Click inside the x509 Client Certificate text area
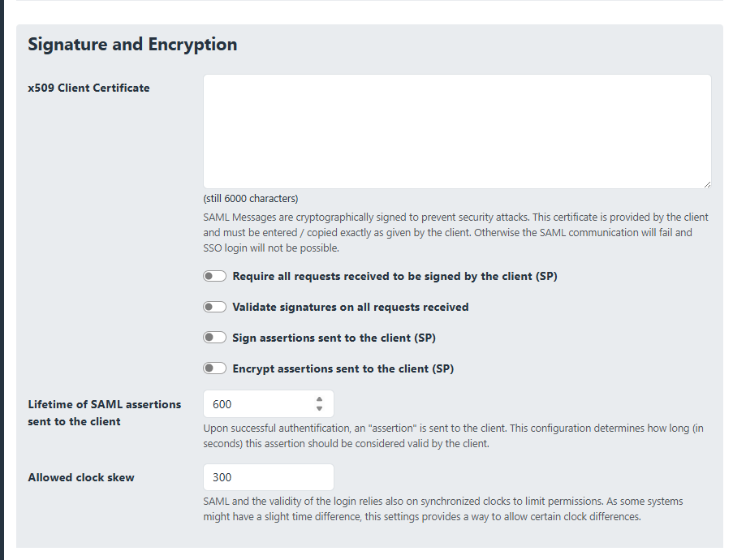Screen dimensions: 733x560 pyautogui.click(x=457, y=131)
